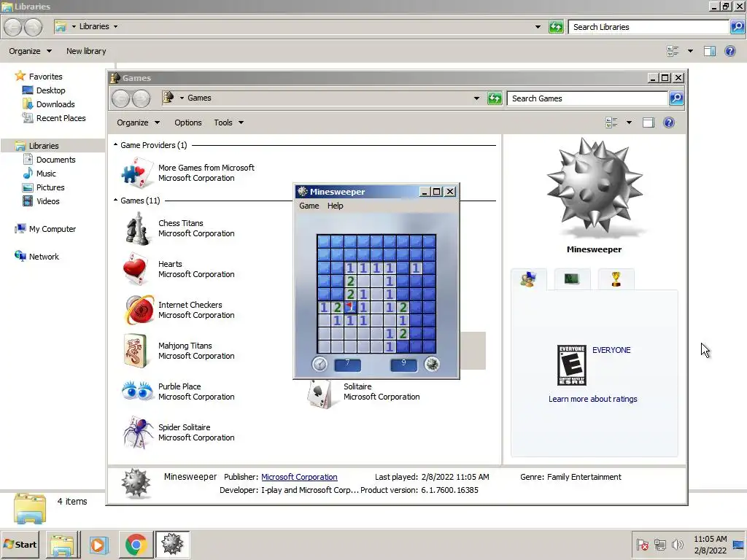
Task: Collapse the Games (11) group
Action: click(115, 200)
